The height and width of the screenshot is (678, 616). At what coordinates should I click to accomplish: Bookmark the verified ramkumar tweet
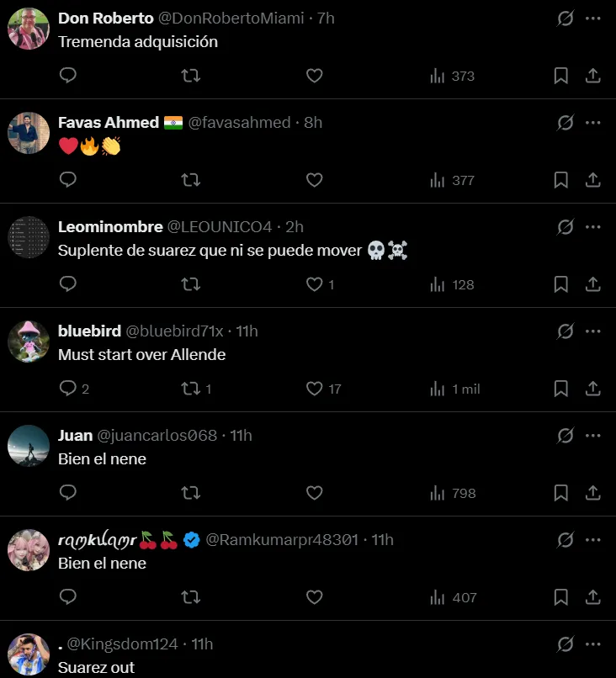click(561, 597)
